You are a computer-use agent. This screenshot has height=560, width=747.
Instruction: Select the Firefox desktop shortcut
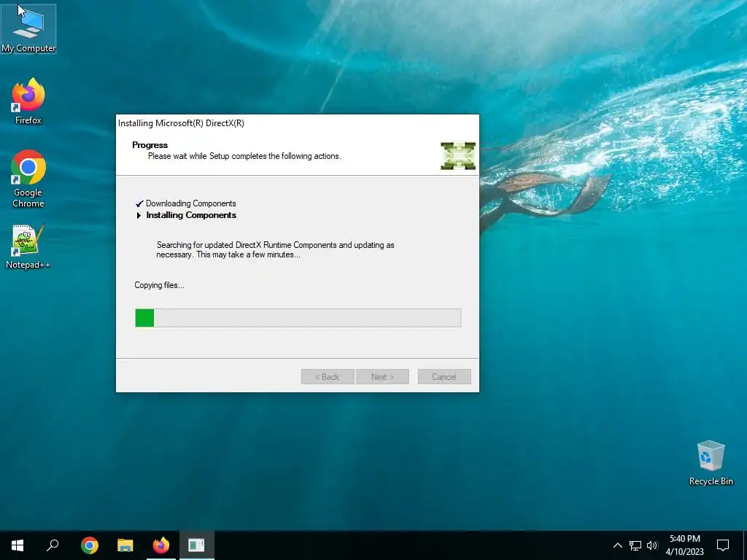click(x=28, y=101)
